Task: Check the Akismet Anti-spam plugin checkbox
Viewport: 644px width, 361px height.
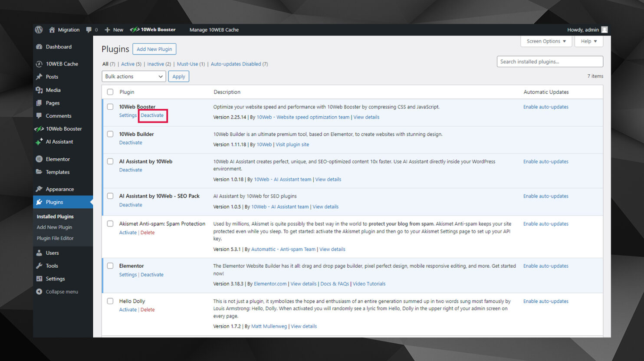Action: (110, 223)
